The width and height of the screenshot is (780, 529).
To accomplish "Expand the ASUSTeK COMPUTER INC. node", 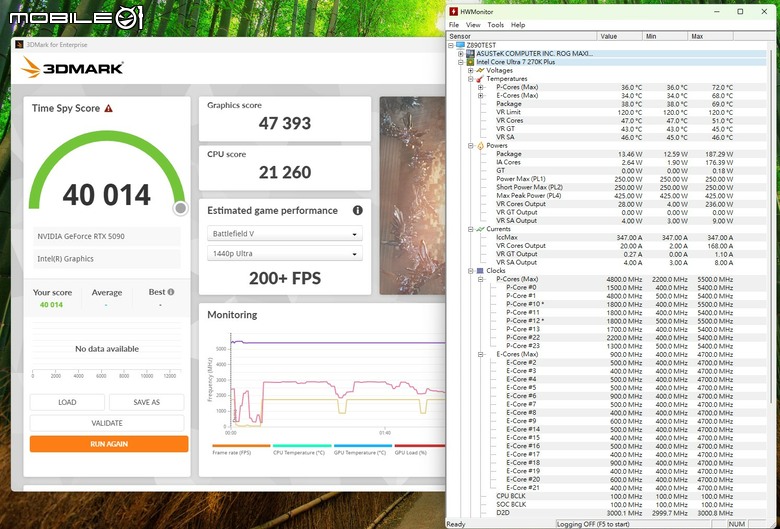I will pos(461,54).
